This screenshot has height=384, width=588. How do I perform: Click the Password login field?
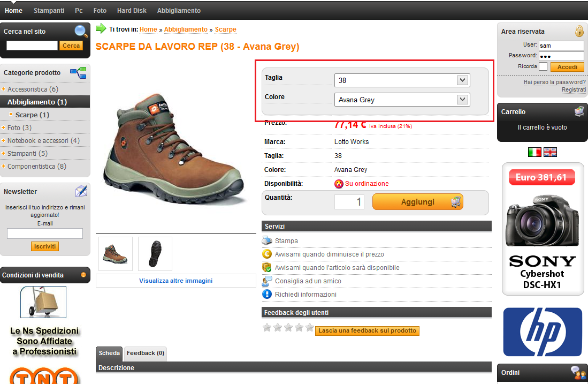click(561, 56)
